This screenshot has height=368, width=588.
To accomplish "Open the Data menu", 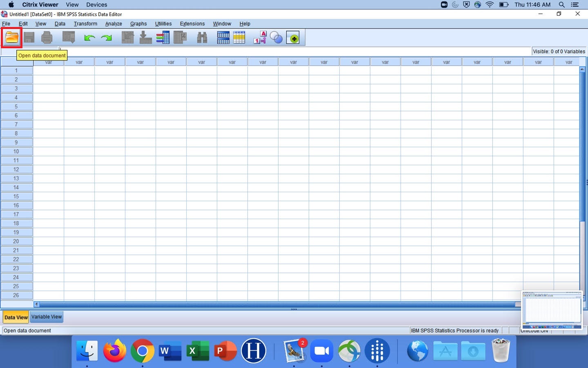I will click(60, 24).
